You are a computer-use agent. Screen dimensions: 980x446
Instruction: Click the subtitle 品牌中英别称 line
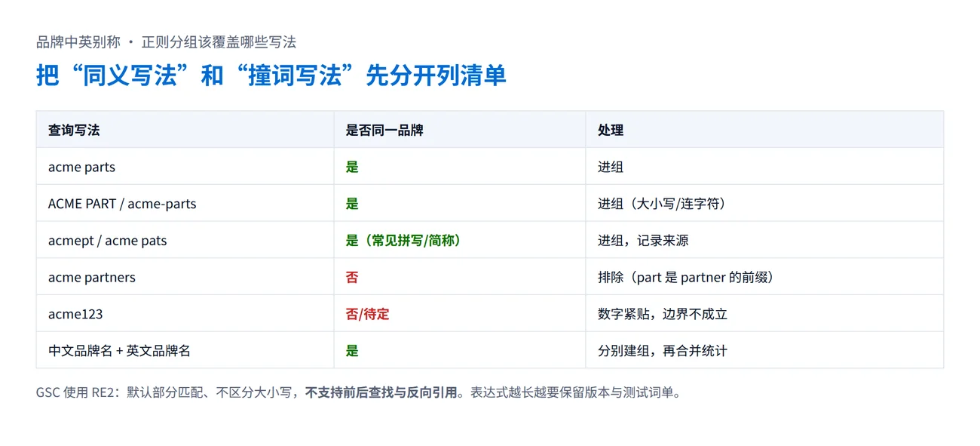coord(166,42)
